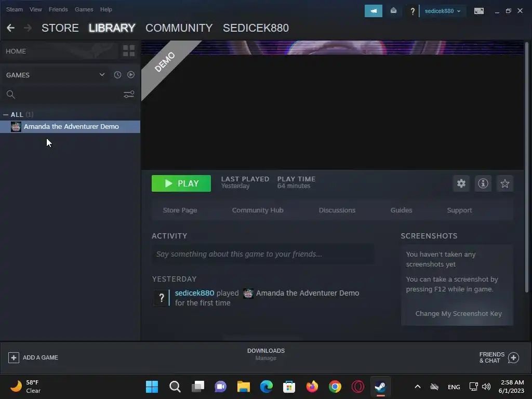The image size is (532, 399).
Task: Click the question mark help icon
Action: [x=412, y=11]
